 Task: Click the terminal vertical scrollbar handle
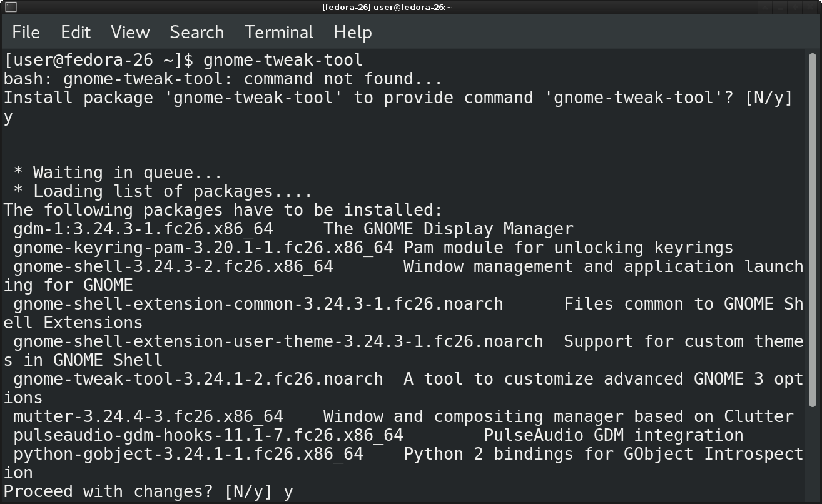click(813, 230)
